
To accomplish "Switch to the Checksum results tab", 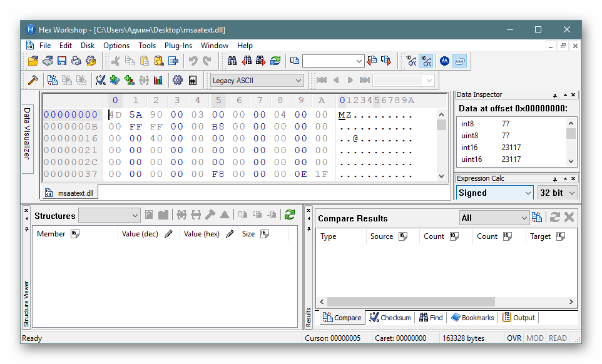I will click(x=390, y=318).
